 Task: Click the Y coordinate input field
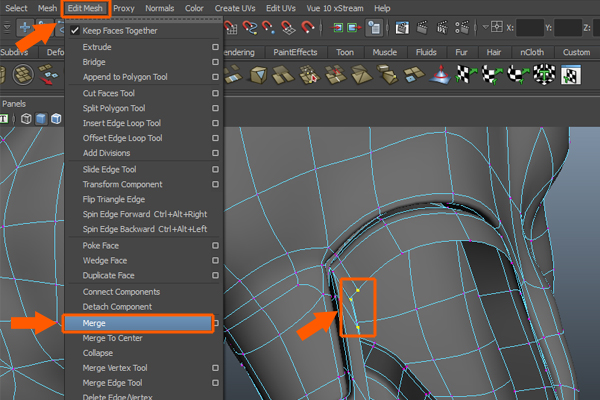tap(568, 28)
